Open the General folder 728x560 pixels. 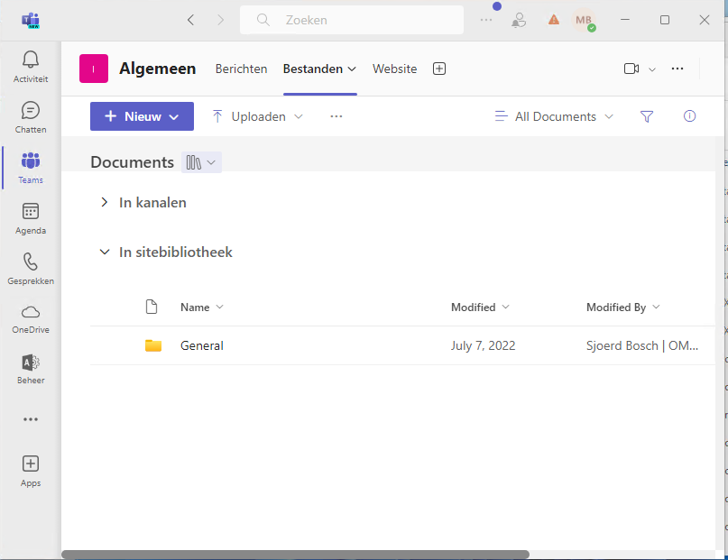pyautogui.click(x=202, y=345)
